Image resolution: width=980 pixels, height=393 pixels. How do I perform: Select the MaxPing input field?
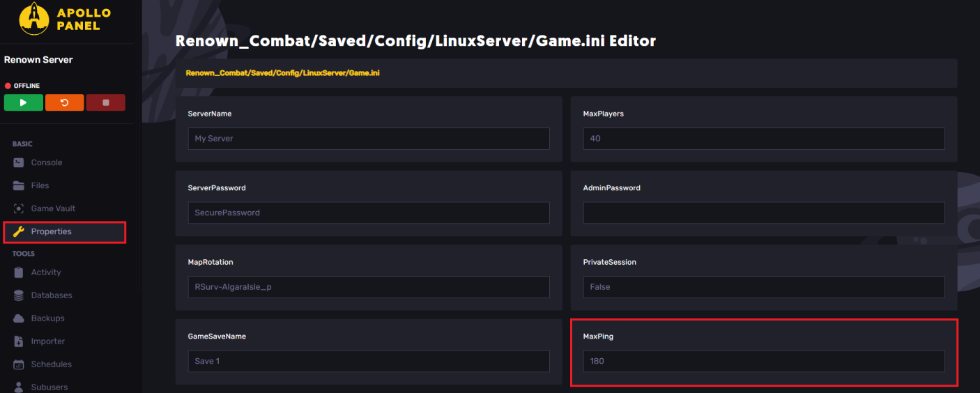[763, 361]
